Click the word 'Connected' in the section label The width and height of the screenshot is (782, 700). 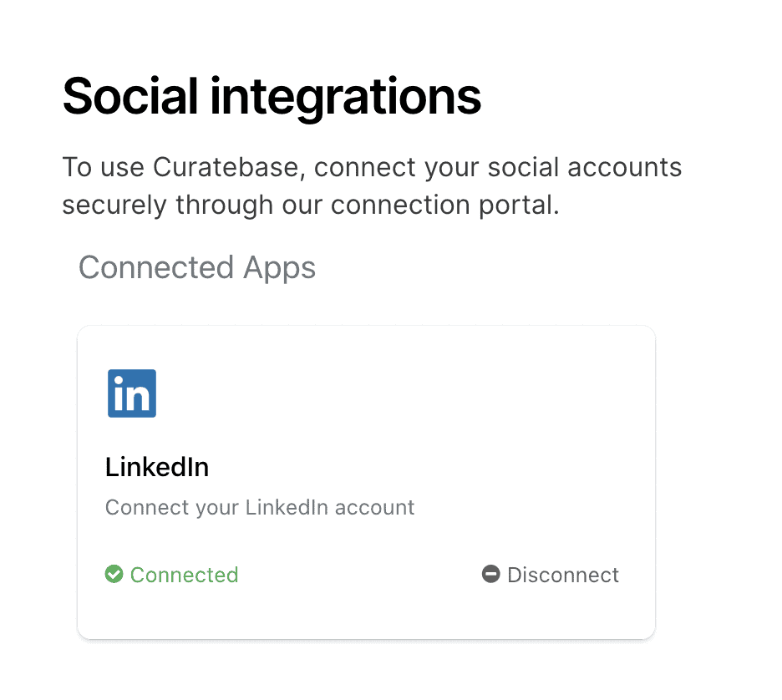(x=155, y=268)
